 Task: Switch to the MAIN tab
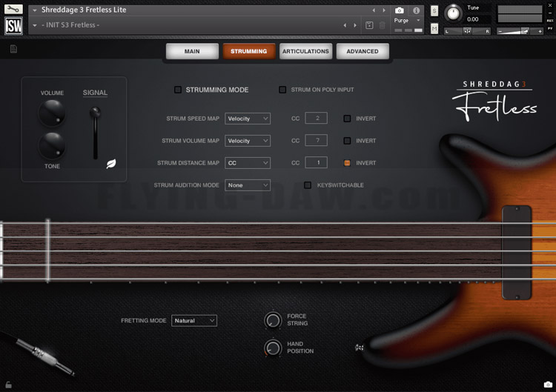point(192,51)
